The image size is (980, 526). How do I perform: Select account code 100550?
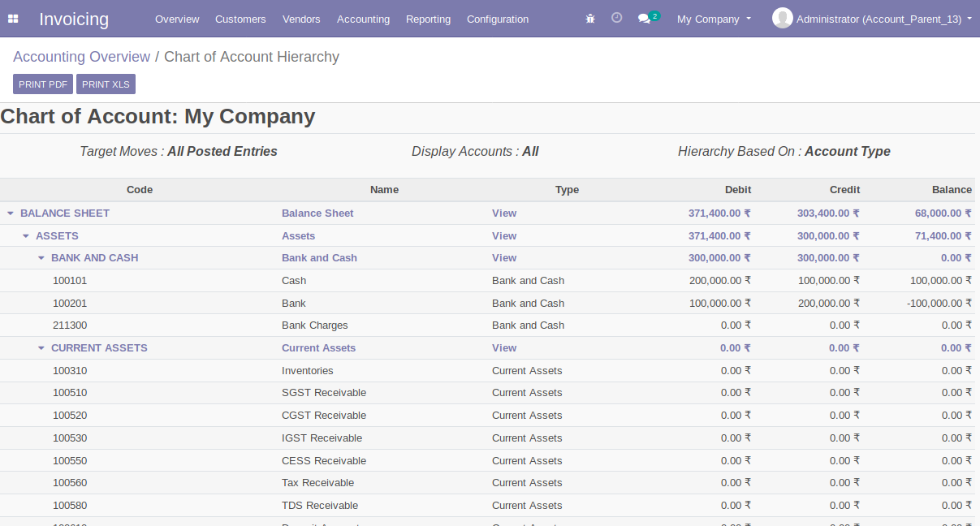click(70, 461)
